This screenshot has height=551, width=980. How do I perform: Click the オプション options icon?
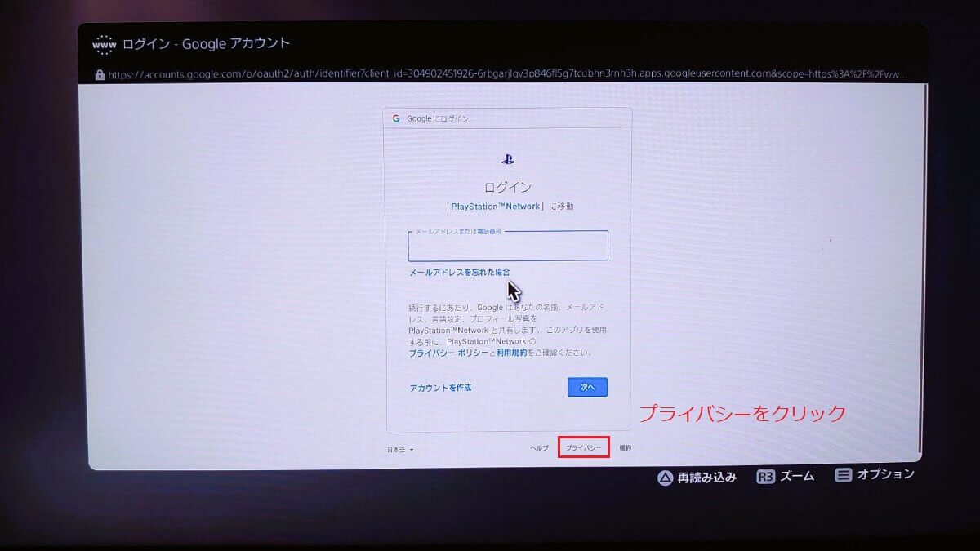[x=844, y=474]
